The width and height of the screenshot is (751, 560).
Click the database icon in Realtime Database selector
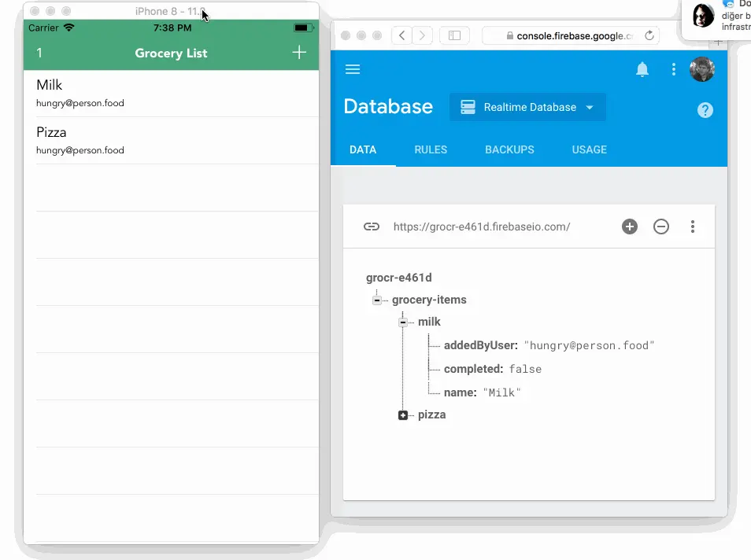click(468, 107)
